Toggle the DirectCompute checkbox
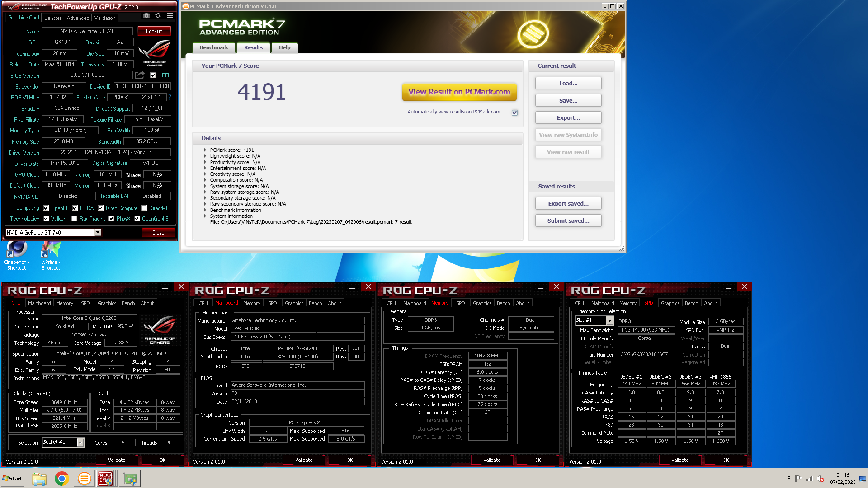 101,208
